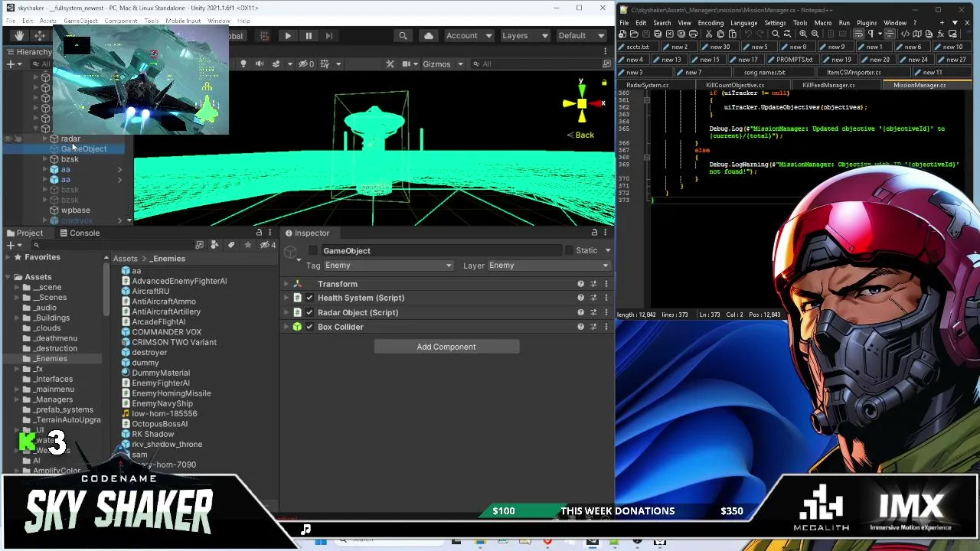Toggle GameObject active checkbox in Inspector

click(313, 251)
